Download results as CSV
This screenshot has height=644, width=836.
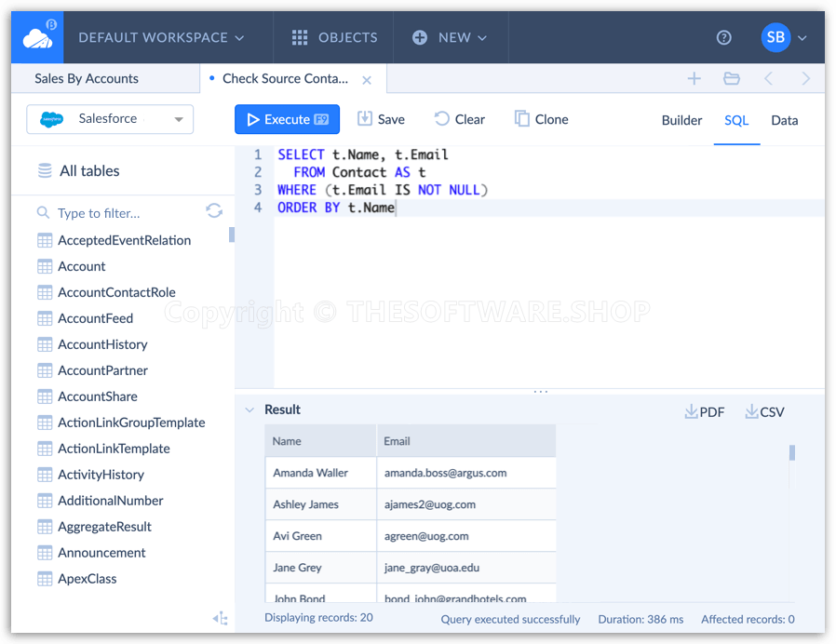763,410
